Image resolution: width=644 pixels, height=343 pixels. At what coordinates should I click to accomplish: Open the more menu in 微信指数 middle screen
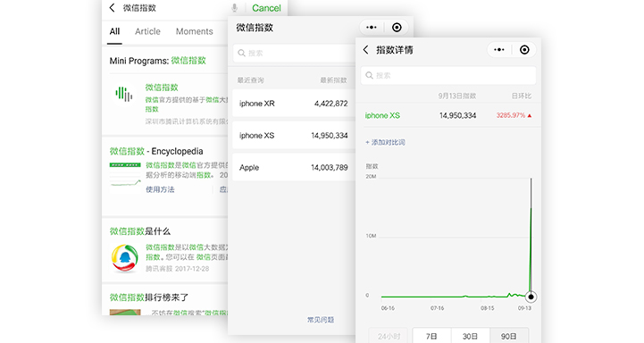[x=372, y=28]
